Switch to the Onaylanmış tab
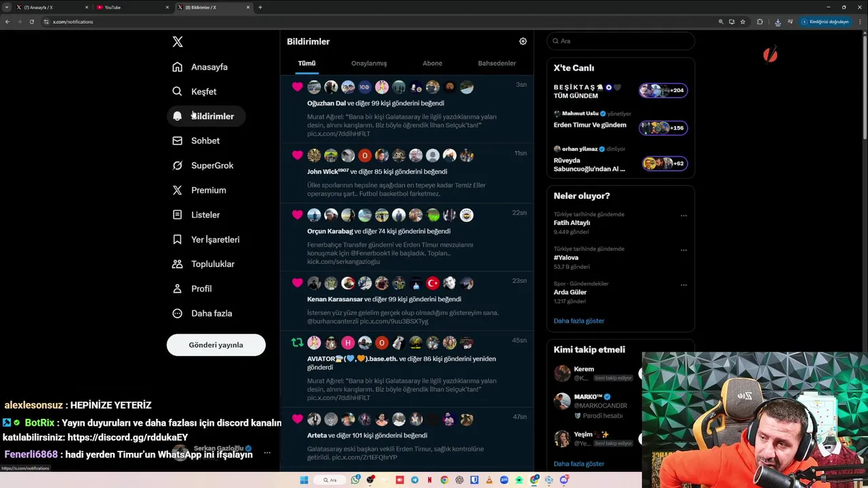 tap(369, 63)
